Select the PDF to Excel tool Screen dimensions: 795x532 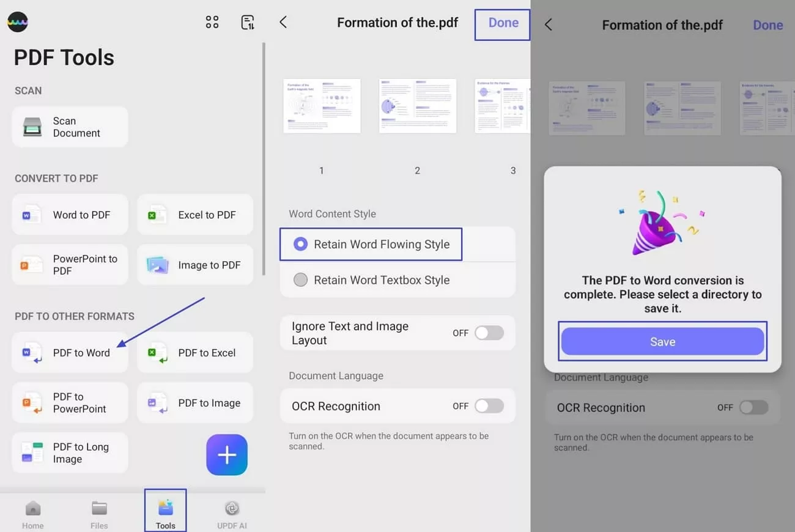(194, 353)
